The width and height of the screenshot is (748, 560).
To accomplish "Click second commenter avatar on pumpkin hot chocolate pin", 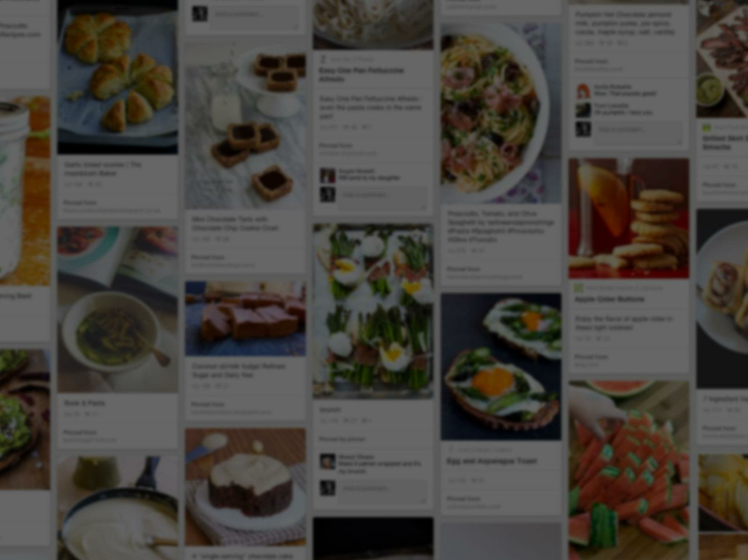I will coord(583,109).
